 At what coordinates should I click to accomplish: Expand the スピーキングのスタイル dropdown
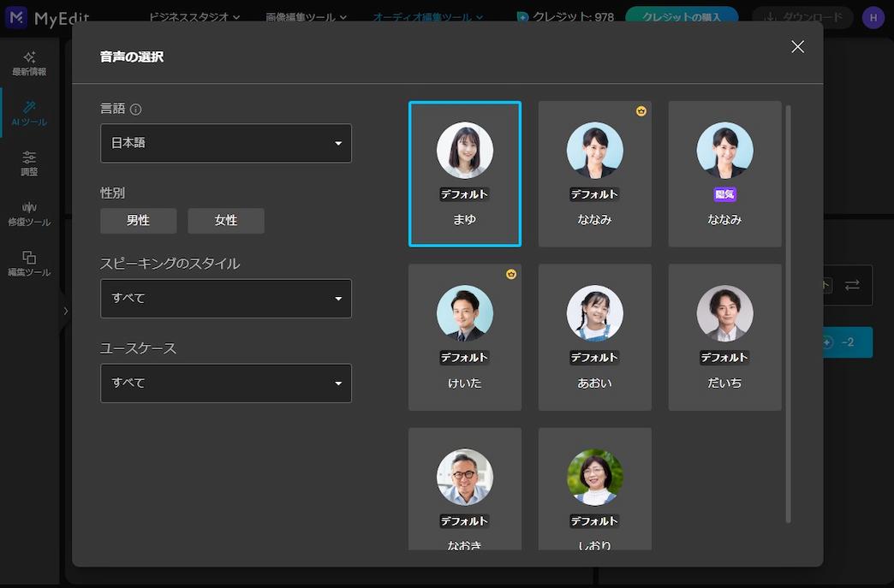click(225, 298)
